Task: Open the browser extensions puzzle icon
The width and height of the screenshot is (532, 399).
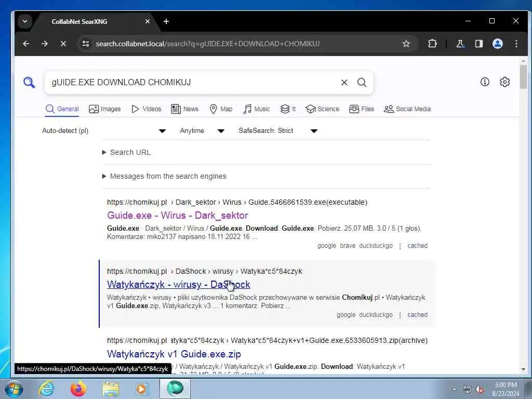Action: 432,44
